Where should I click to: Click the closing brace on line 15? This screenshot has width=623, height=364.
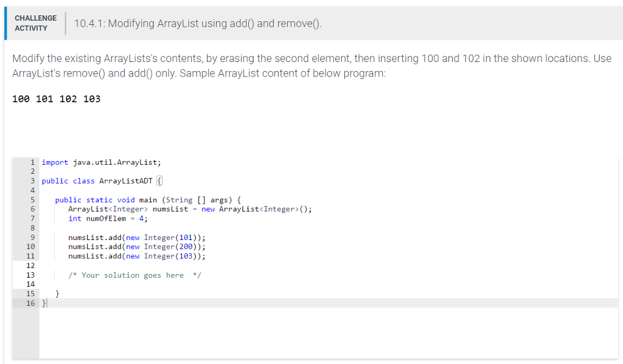coord(56,294)
